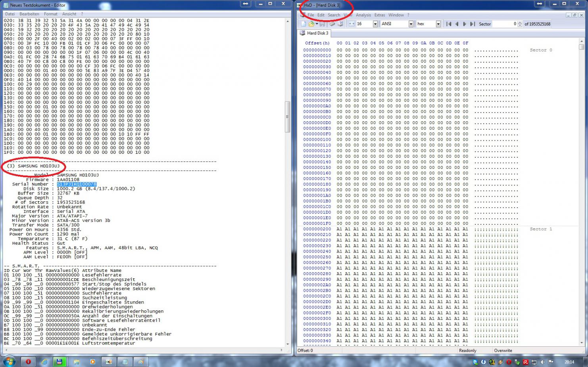Restore inner HxD document window button
The width and height of the screenshot is (588, 367).
[575, 15]
